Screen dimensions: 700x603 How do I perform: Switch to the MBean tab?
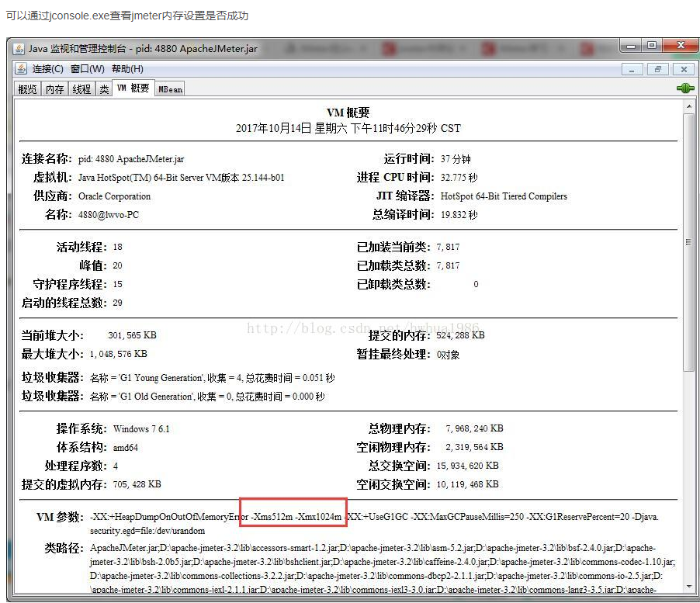170,88
